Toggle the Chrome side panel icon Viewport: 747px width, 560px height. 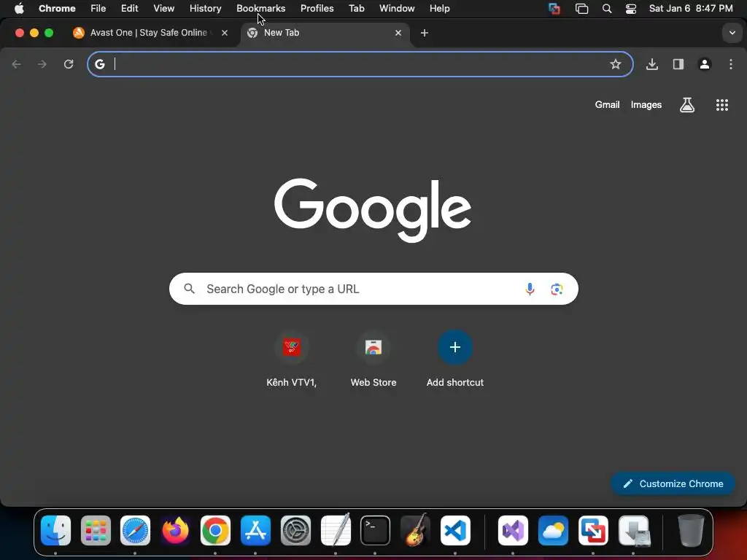pos(678,64)
